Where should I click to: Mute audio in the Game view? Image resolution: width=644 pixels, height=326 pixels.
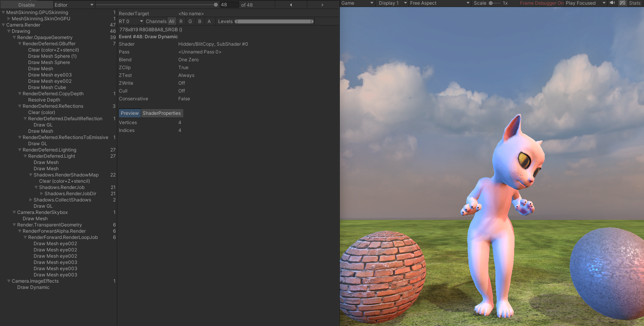point(612,3)
